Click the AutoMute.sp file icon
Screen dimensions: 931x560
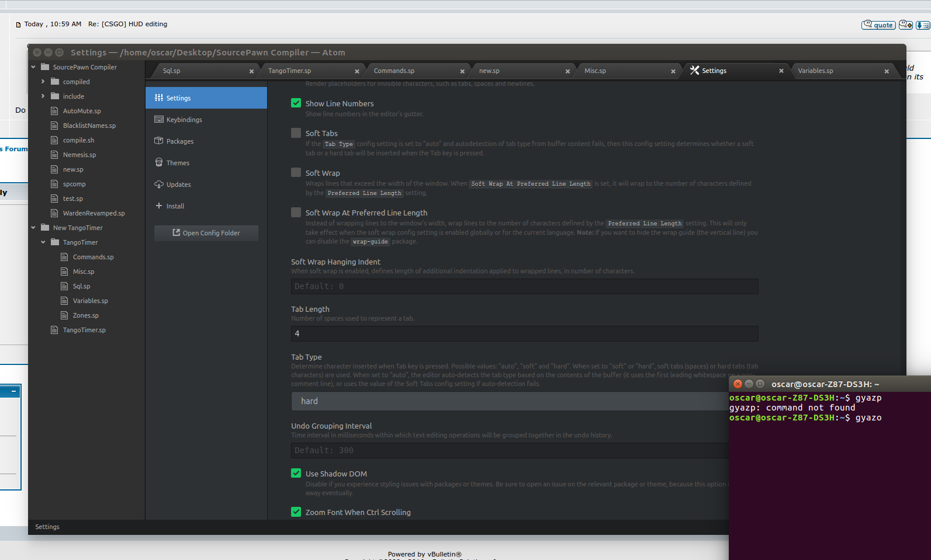[55, 111]
